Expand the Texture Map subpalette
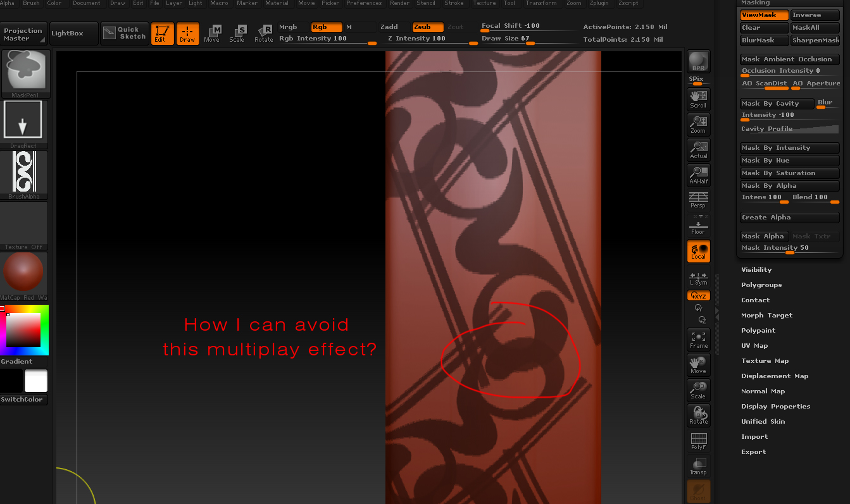 click(765, 361)
